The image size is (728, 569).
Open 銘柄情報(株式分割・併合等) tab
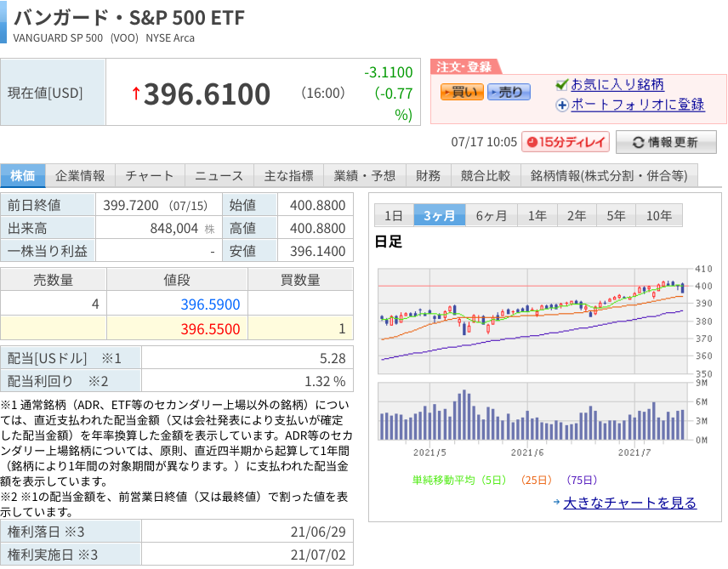[609, 175]
